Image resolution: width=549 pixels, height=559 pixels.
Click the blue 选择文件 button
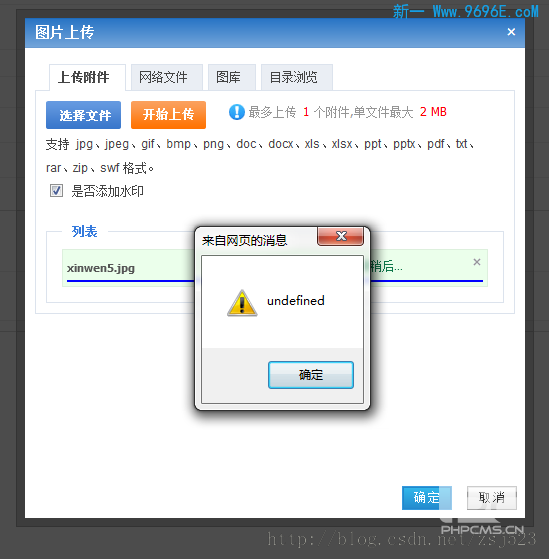[83, 115]
